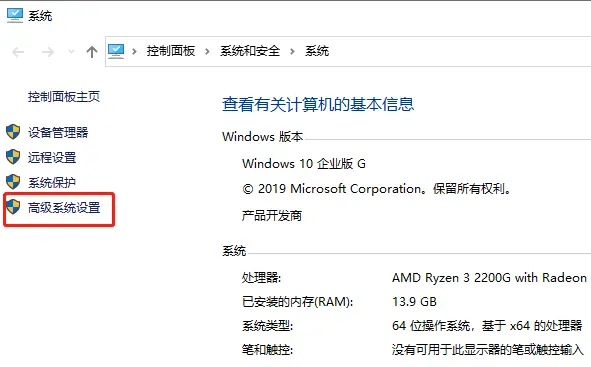591x367 pixels.
Task: Open 高级系统设置 link
Action: pos(64,207)
